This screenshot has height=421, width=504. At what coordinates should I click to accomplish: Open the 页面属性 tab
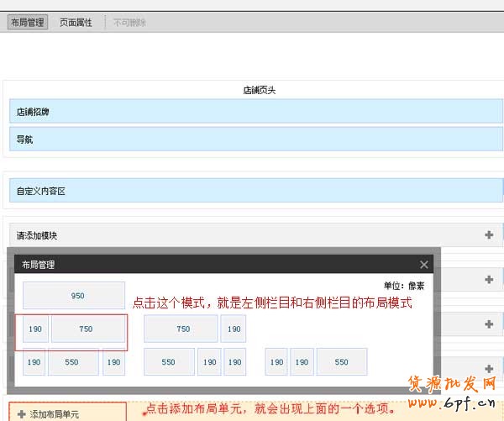(76, 23)
